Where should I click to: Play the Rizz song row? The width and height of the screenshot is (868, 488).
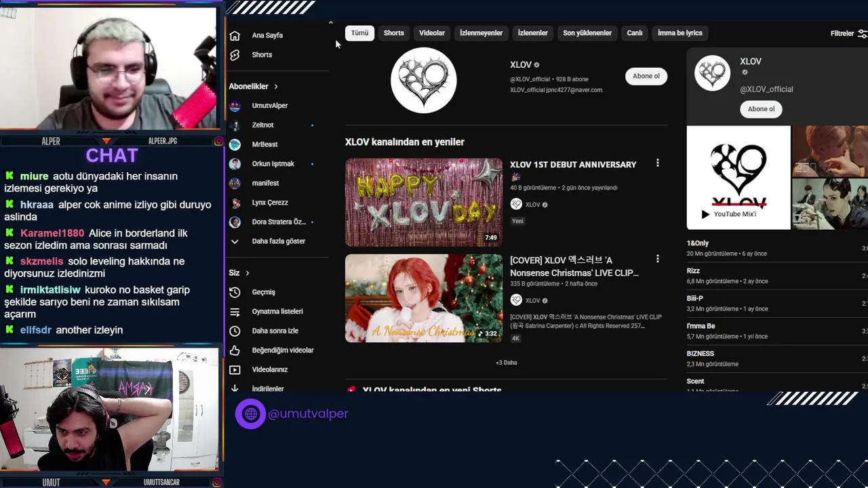coord(777,276)
